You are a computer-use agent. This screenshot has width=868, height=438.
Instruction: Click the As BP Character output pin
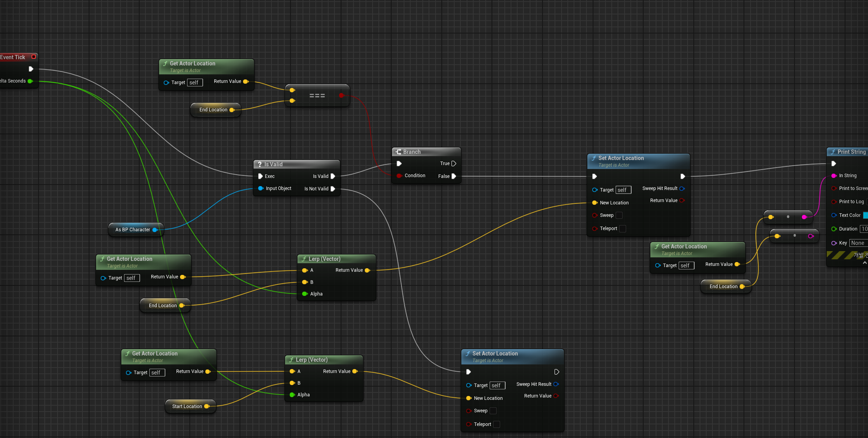click(155, 230)
